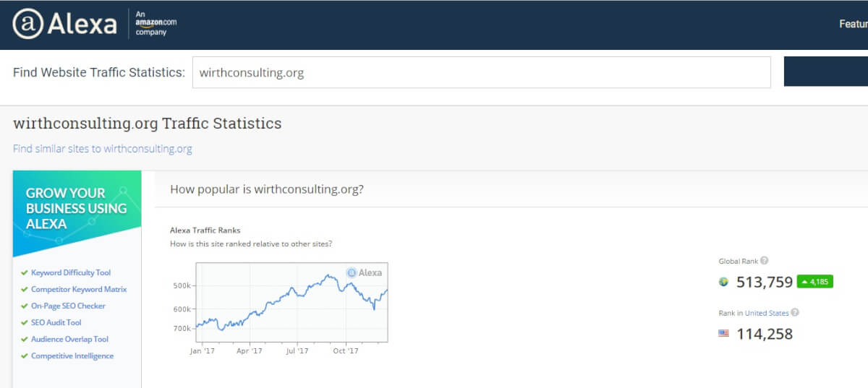The image size is (868, 388).
Task: Open the On-Page SEO Checker link
Action: click(x=68, y=306)
